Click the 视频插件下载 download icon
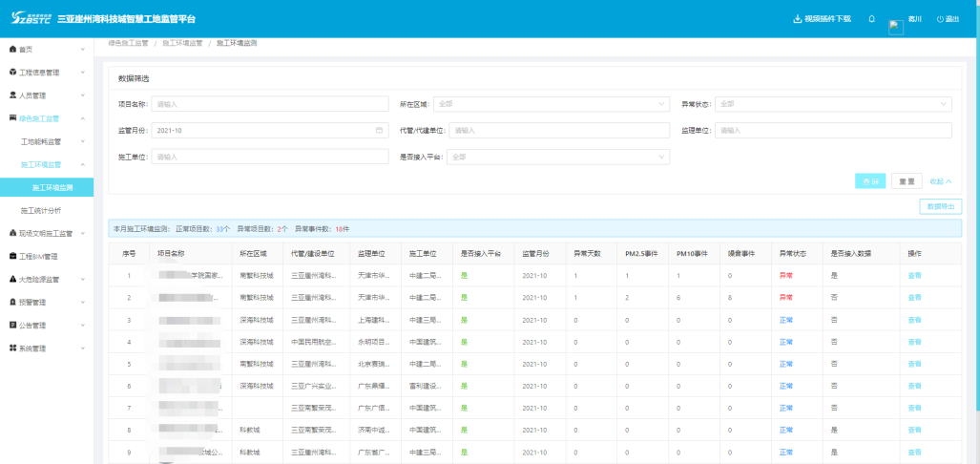The width and height of the screenshot is (980, 464). (798, 19)
